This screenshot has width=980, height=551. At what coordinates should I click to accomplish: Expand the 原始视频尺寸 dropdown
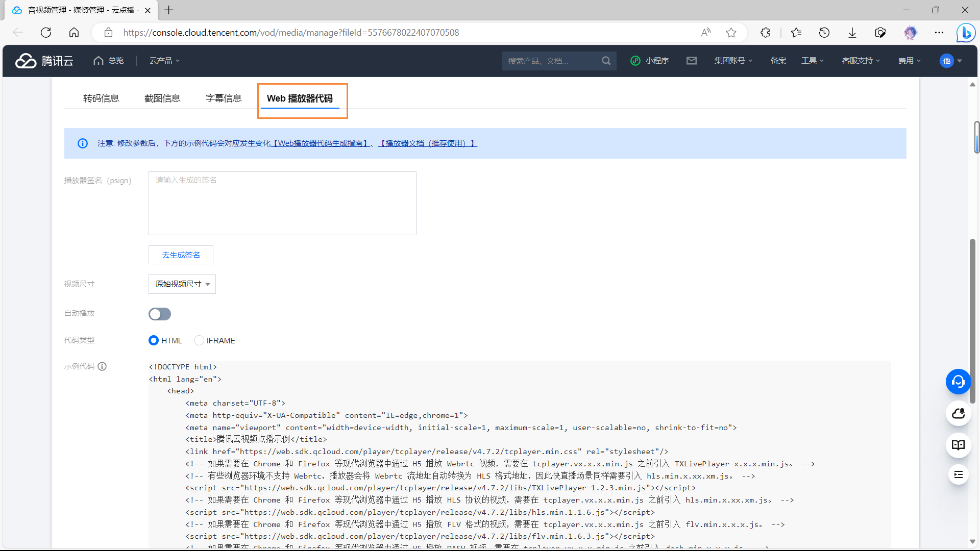click(182, 284)
